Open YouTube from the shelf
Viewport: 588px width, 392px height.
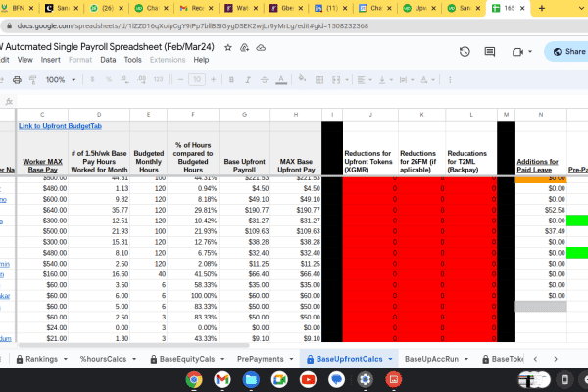pyautogui.click(x=308, y=380)
